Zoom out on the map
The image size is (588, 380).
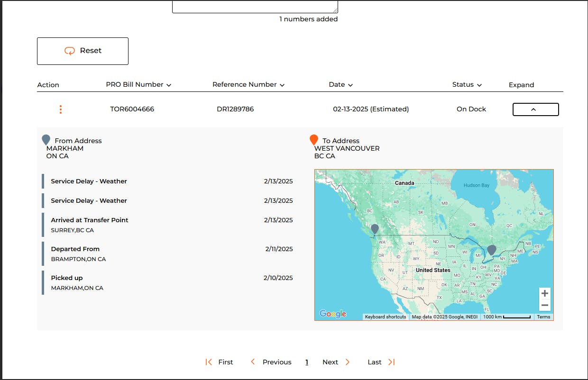545,306
